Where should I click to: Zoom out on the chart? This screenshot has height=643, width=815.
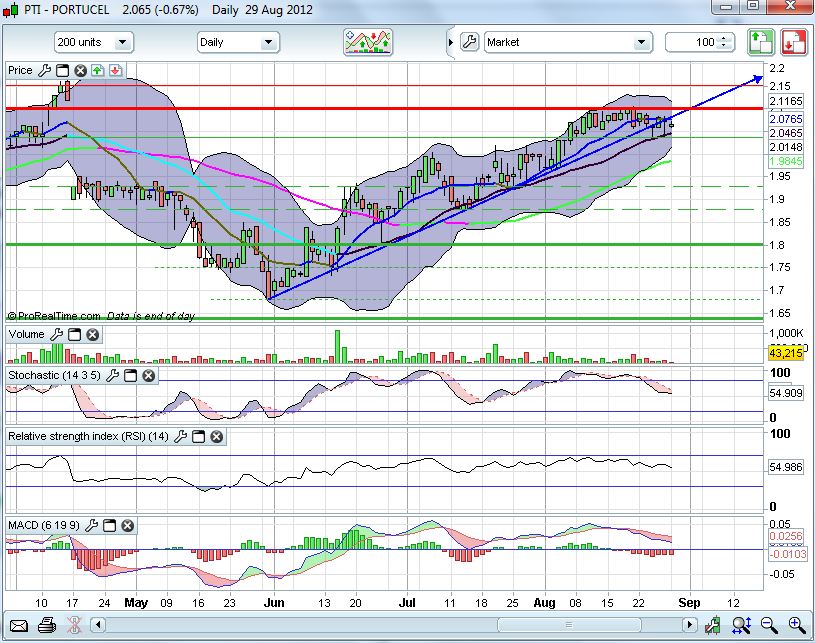coord(769,625)
